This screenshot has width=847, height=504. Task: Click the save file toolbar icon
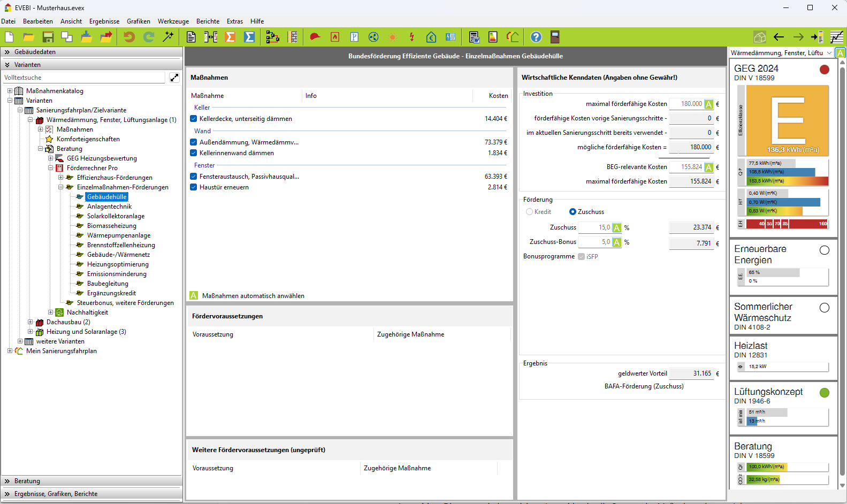pyautogui.click(x=48, y=37)
